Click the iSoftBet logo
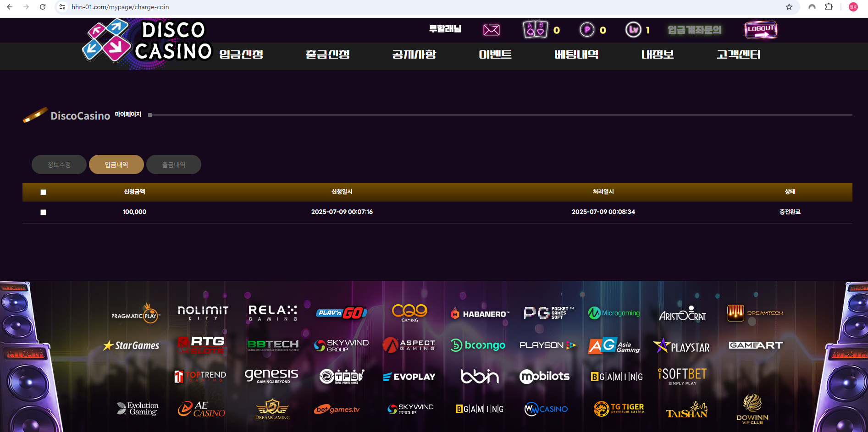Viewport: 868px width, 432px height. pyautogui.click(x=682, y=376)
